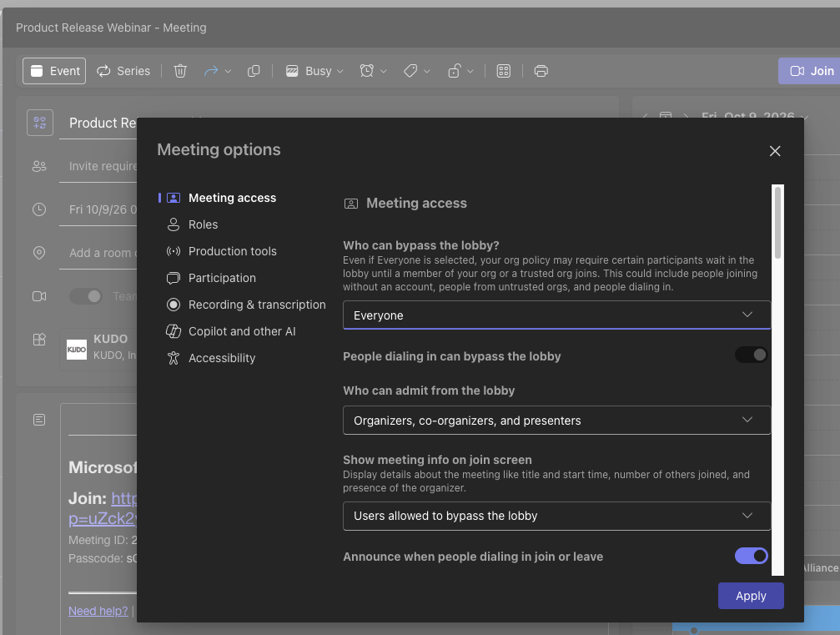Select the Event view button

(x=54, y=71)
